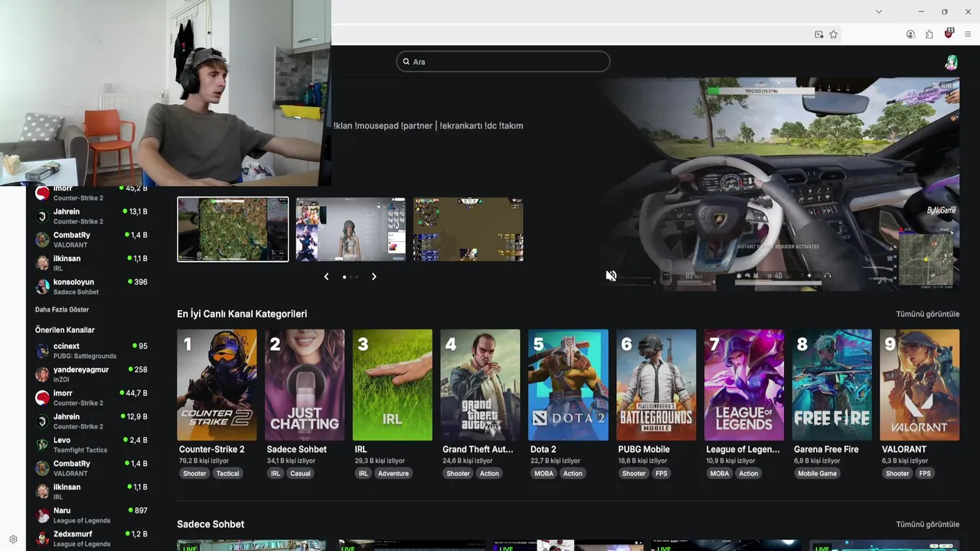Click the search magnifier icon
980x551 pixels.
coord(406,62)
